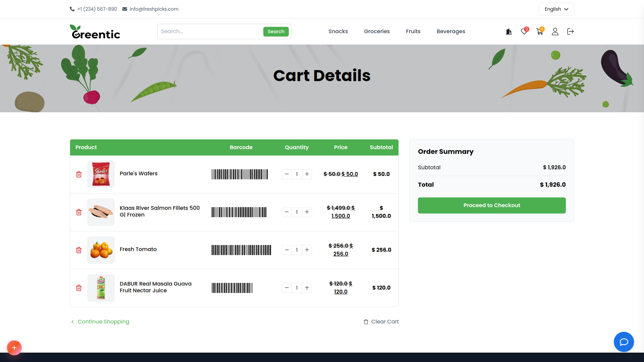Decrease quantity of Klaas River Salmon
The height and width of the screenshot is (362, 644).
[x=287, y=212]
